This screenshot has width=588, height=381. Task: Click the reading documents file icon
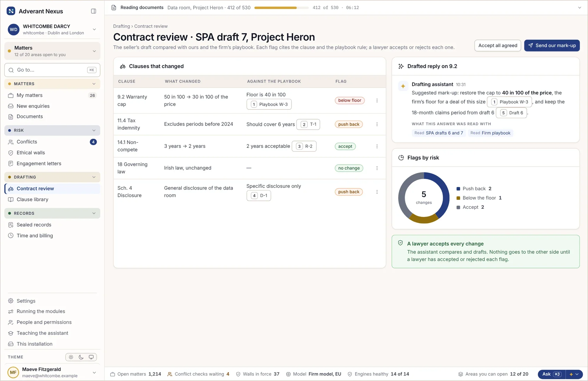click(114, 8)
